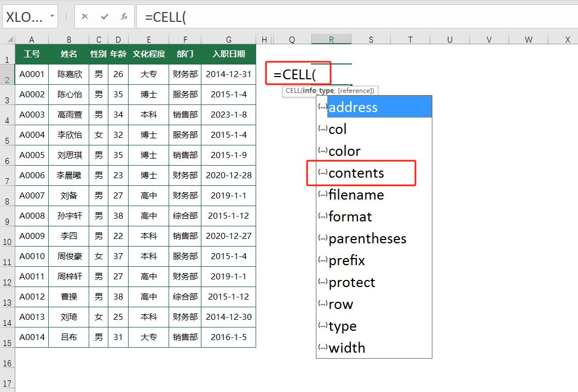
Task: Select row 16 header
Action: [x=7, y=358]
